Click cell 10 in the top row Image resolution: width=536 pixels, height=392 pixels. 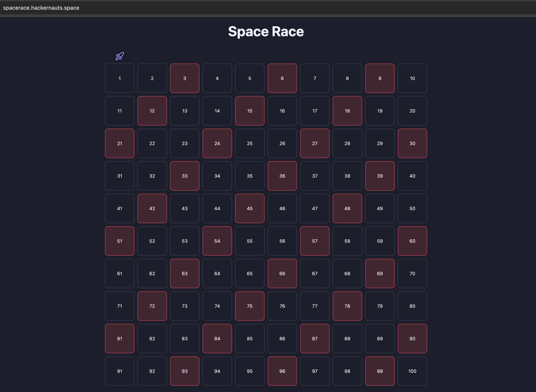pyautogui.click(x=412, y=78)
